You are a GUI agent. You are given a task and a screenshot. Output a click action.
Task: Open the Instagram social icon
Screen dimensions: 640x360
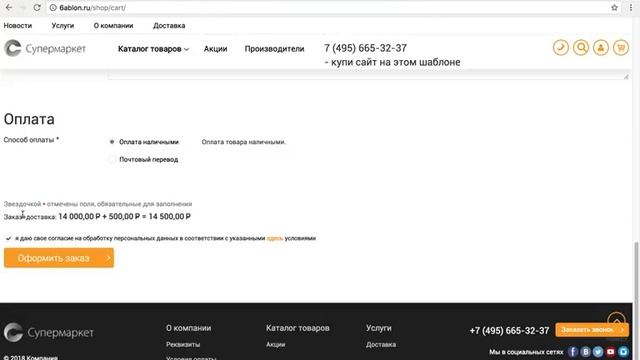624,351
